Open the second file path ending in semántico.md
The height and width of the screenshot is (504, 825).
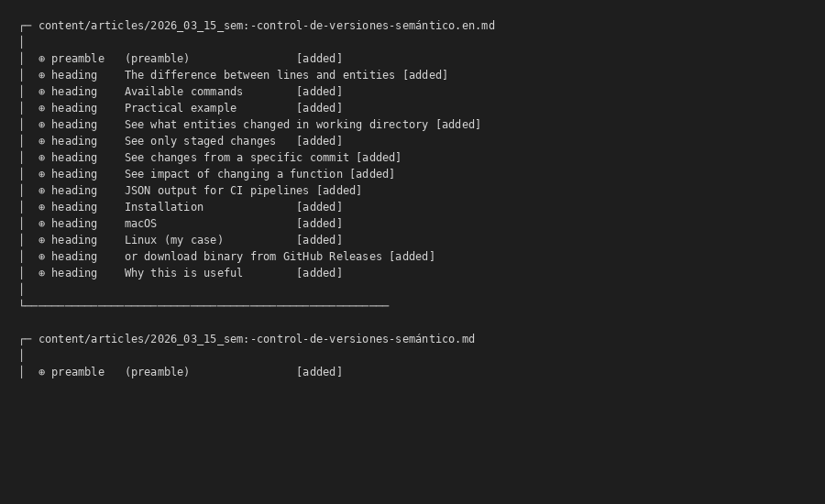tap(256, 339)
